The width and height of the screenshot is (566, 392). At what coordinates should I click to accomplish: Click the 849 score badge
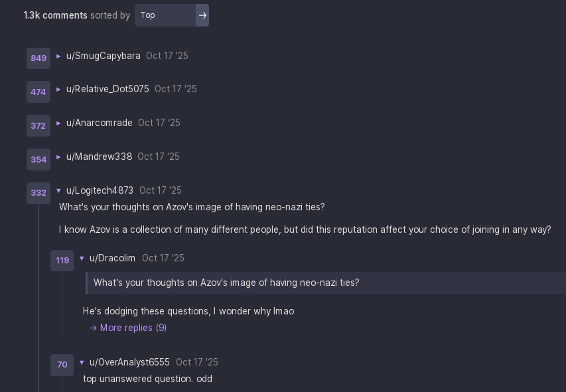(38, 58)
